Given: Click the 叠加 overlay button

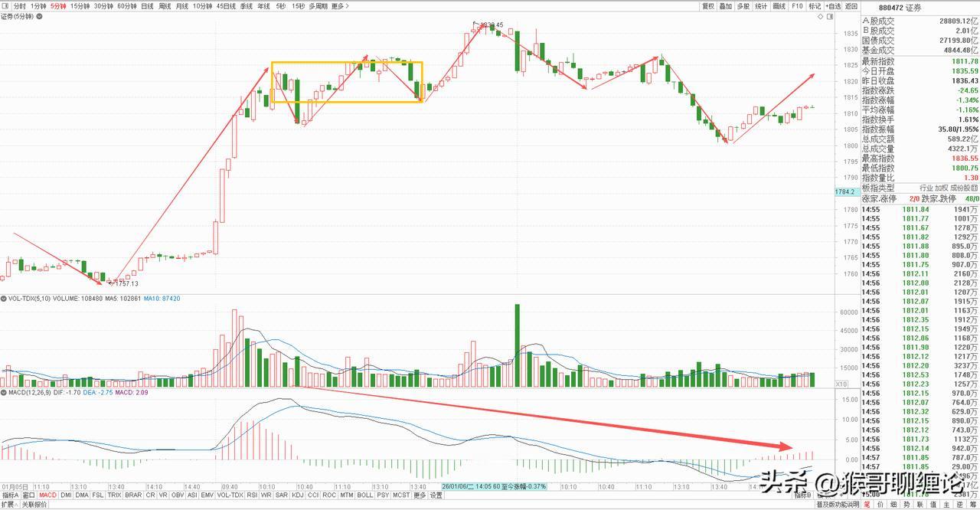Looking at the screenshot, I should click(x=727, y=5).
